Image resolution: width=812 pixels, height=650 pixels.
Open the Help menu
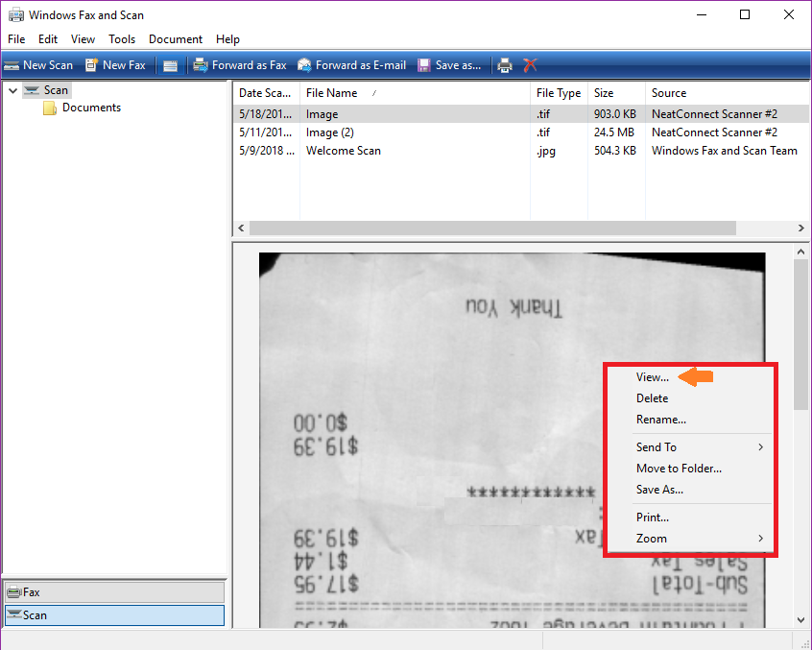point(227,39)
